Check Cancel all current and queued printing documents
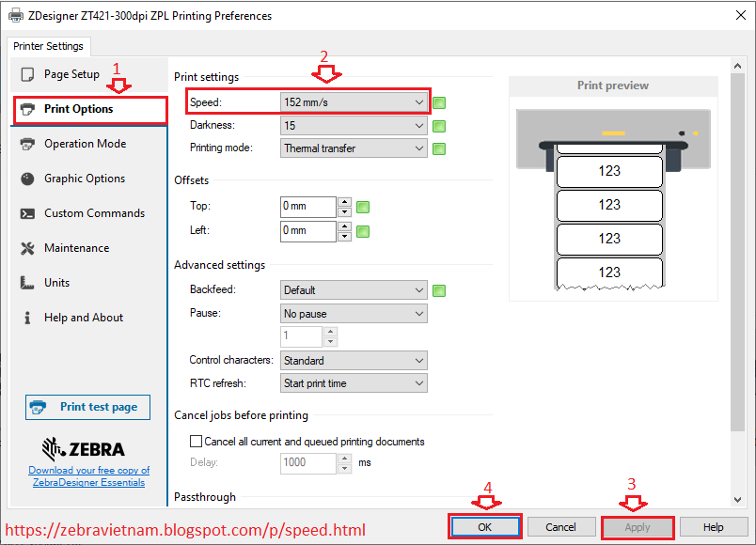 coord(196,442)
